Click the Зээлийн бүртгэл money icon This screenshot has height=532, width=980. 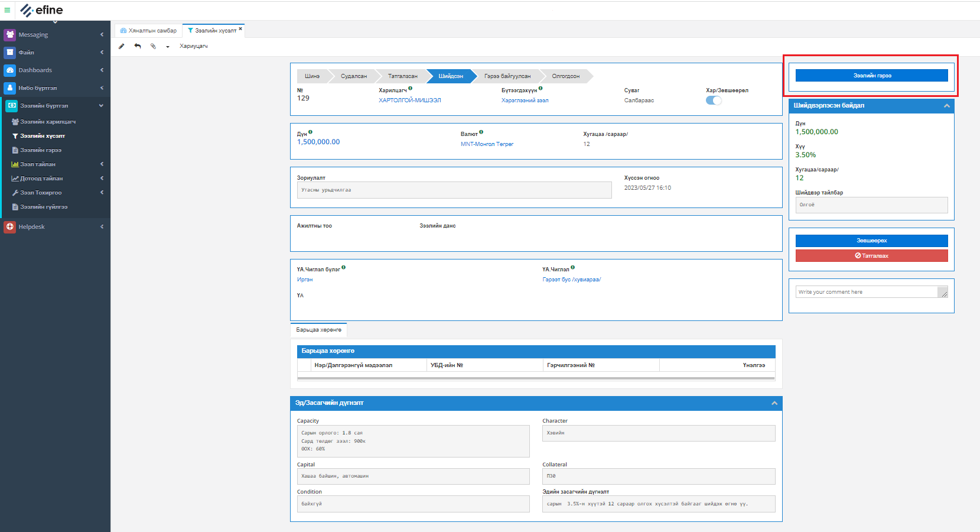pyautogui.click(x=12, y=105)
